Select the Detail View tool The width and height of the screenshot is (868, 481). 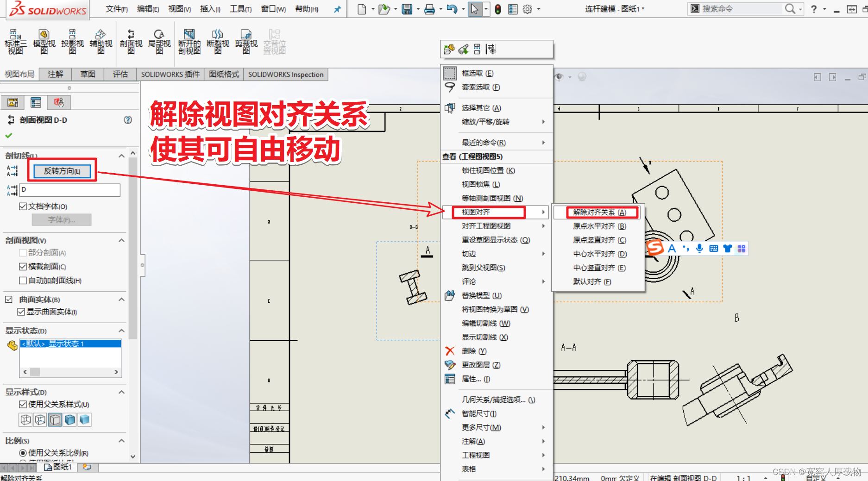click(159, 42)
